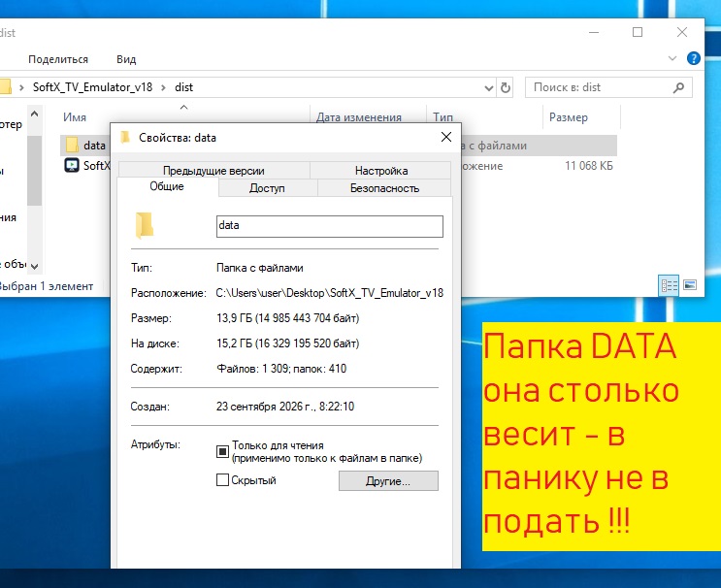
Task: Select the SoftX application file icon
Action: click(x=72, y=165)
